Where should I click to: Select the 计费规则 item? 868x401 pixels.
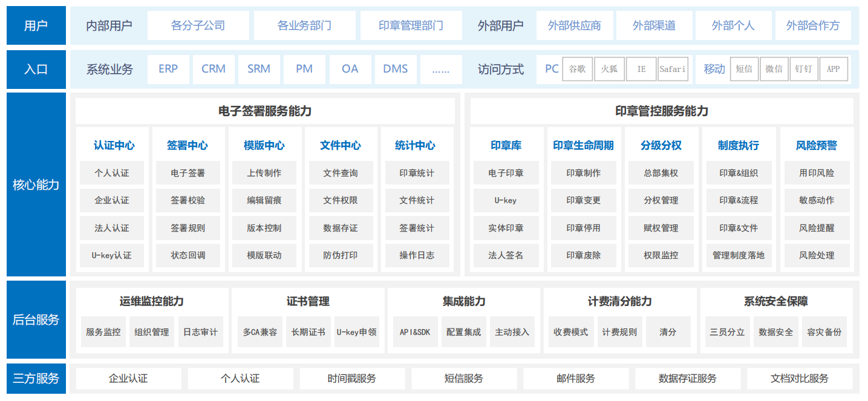tap(619, 332)
